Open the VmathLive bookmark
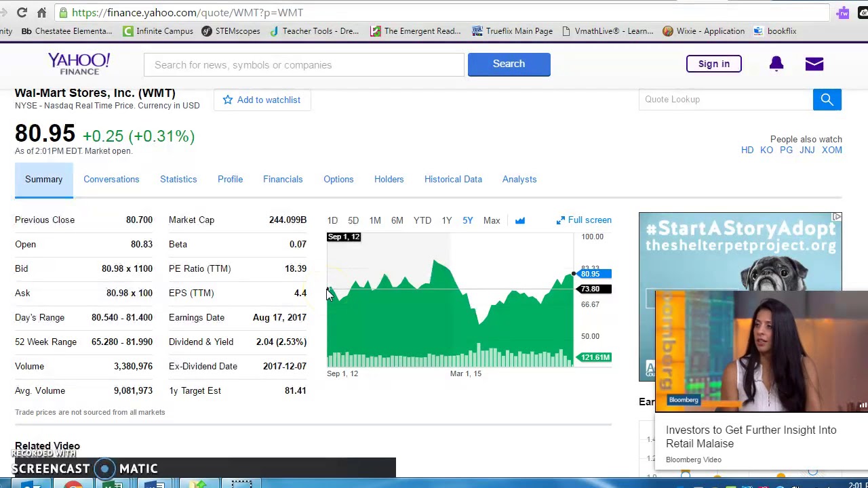Image resolution: width=868 pixels, height=488 pixels. (608, 31)
